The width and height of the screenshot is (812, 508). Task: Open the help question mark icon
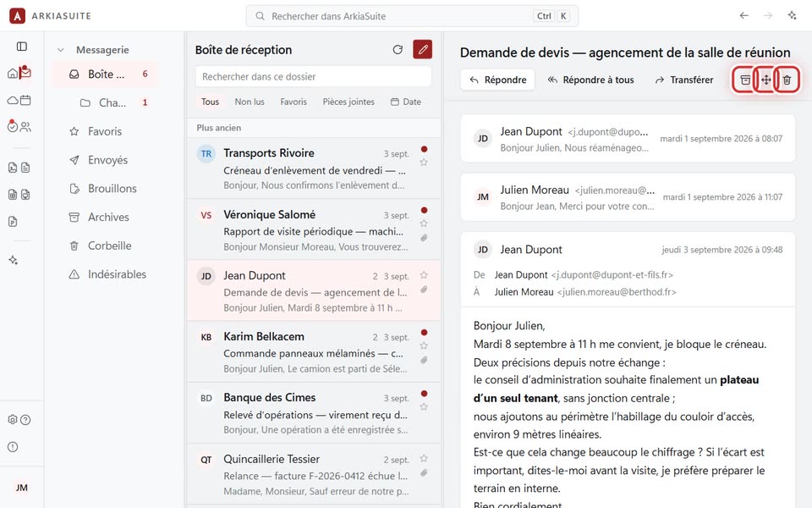(x=25, y=419)
